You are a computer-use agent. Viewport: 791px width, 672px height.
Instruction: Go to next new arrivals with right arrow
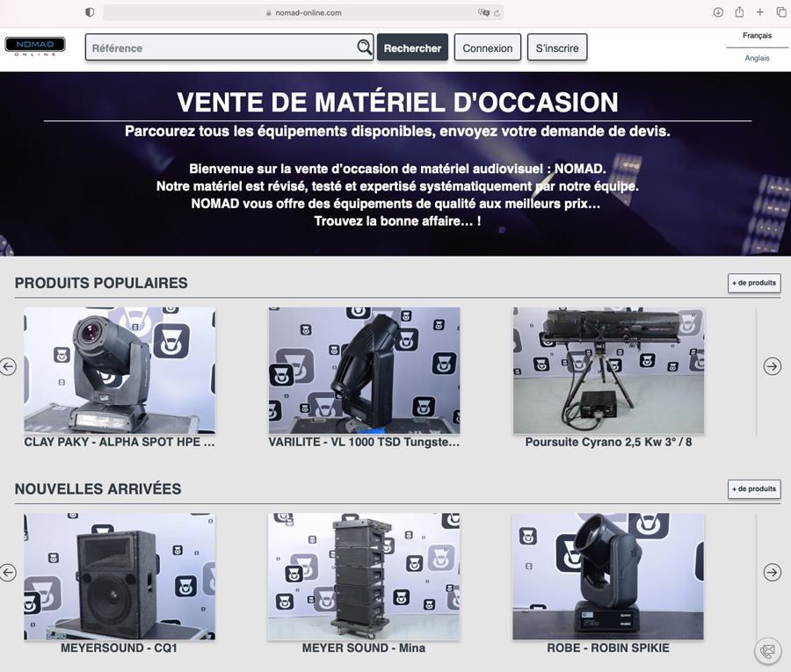[x=772, y=573]
